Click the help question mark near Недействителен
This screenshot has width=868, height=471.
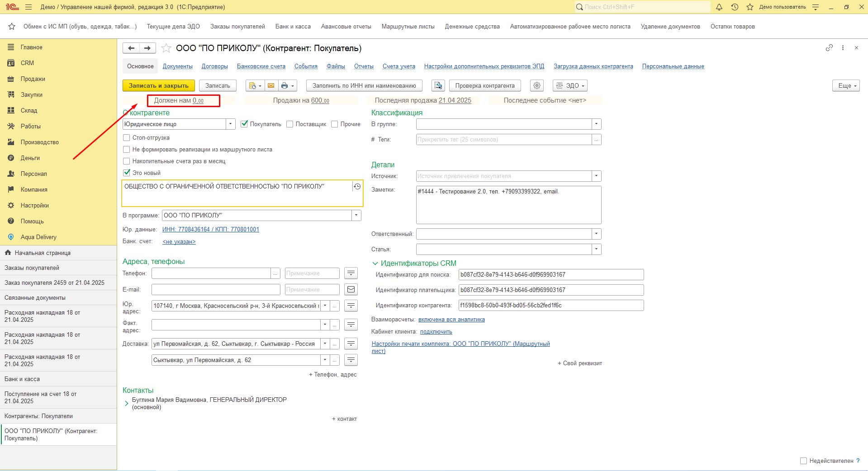858,461
